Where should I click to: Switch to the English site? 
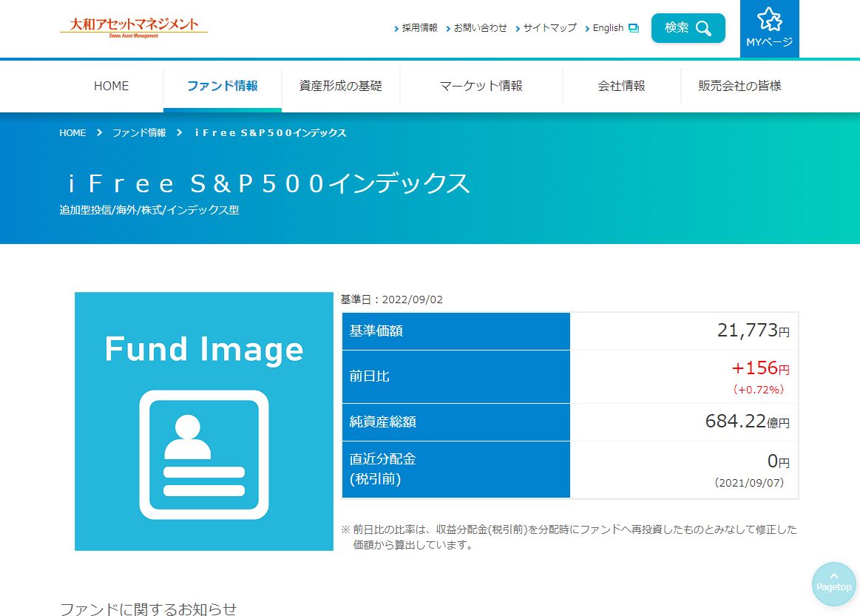[609, 28]
